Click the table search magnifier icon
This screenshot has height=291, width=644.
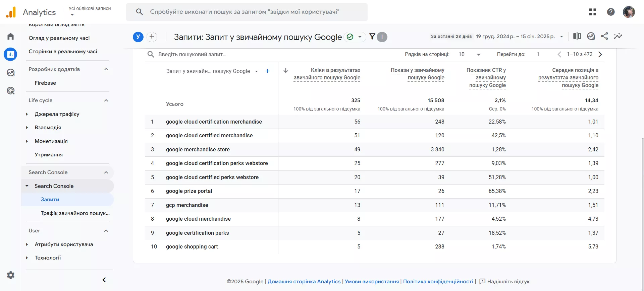151,54
